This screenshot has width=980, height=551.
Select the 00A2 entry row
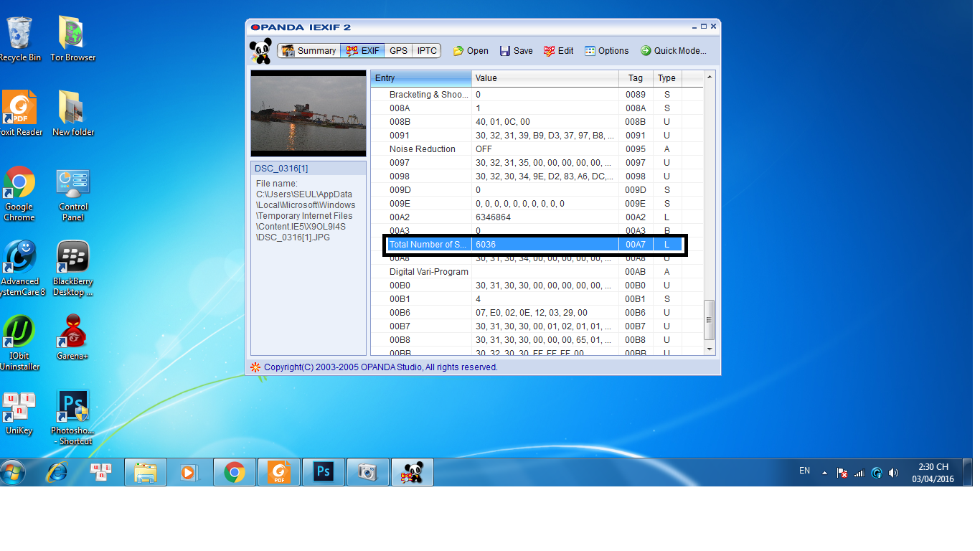[537, 217]
